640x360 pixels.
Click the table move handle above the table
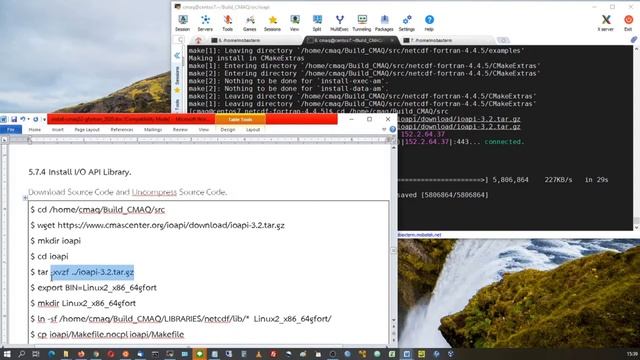tap(25, 198)
